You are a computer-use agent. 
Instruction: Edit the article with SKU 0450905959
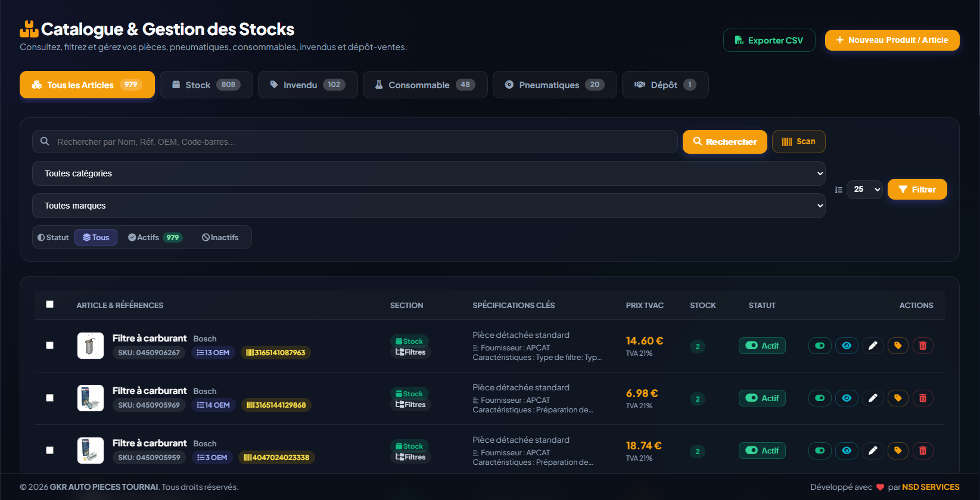(873, 451)
